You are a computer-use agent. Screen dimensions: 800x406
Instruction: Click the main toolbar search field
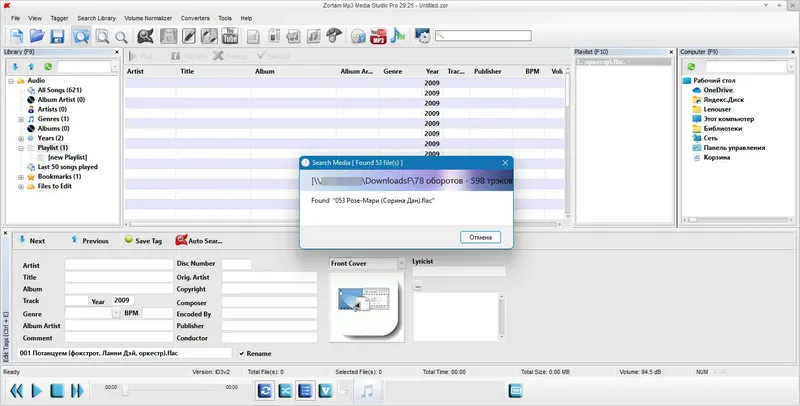coord(483,36)
